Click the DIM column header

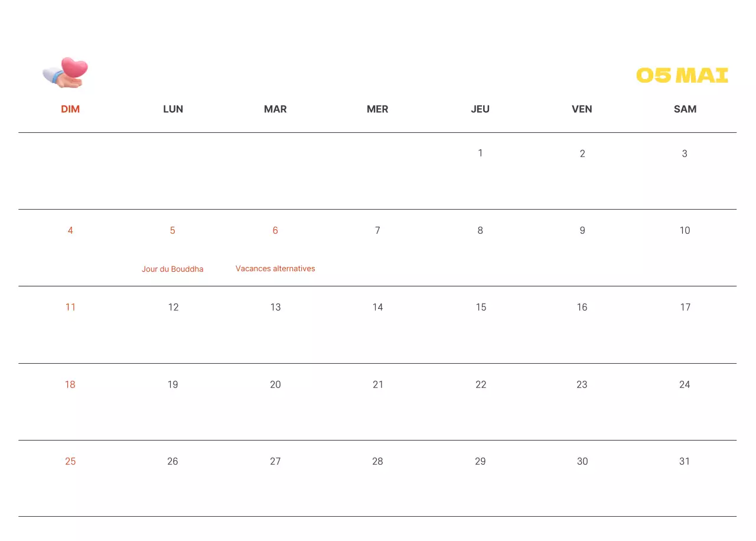coord(70,109)
